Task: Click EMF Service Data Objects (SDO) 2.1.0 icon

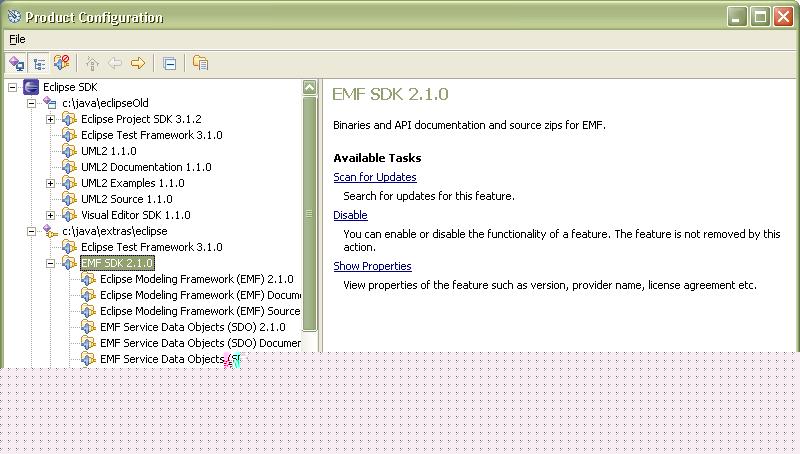Action: point(88,327)
